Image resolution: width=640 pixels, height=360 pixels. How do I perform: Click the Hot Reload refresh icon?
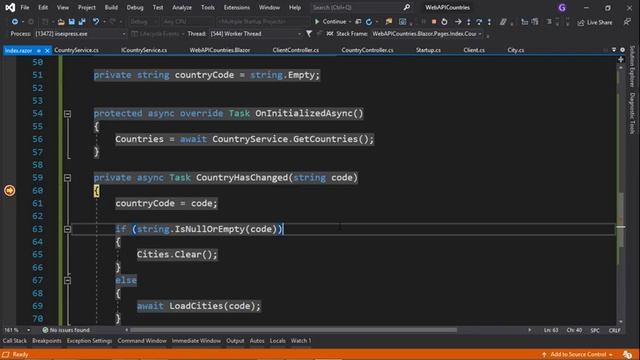click(x=369, y=22)
